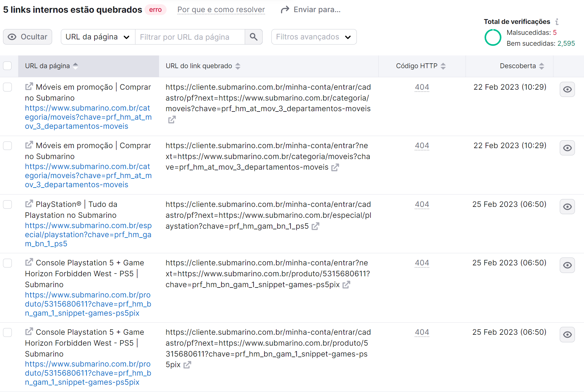Viewport: 584px width, 392px height.
Task: Open the URL da página filter dropdown
Action: pyautogui.click(x=98, y=37)
